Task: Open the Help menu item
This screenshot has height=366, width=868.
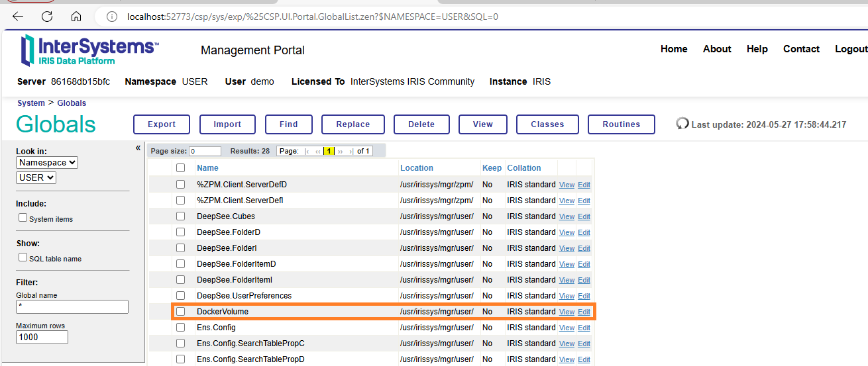Action: point(757,49)
